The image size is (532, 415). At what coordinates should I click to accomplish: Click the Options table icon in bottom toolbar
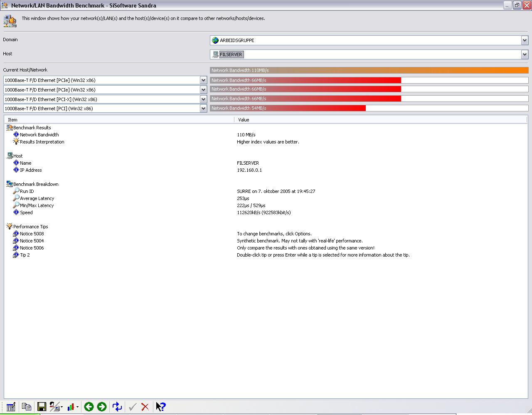11,407
